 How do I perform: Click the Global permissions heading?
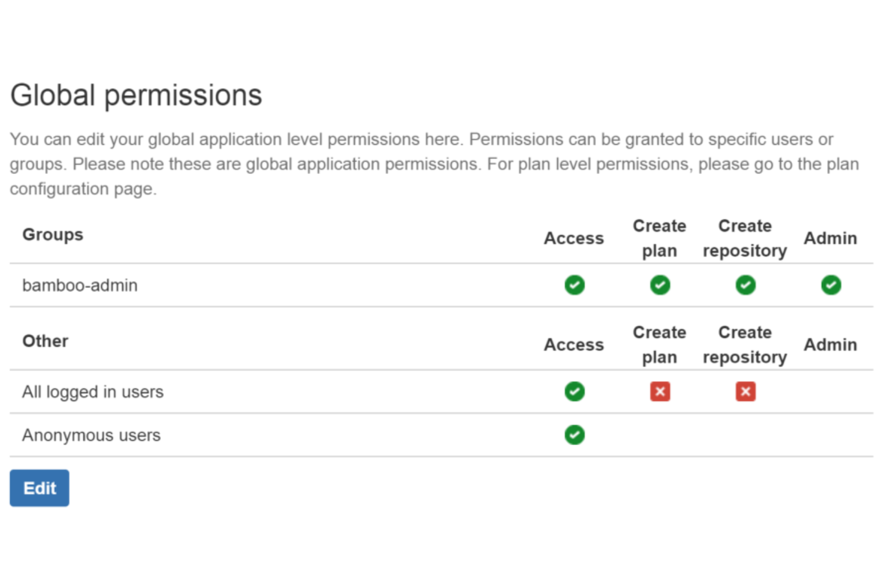pyautogui.click(x=136, y=95)
